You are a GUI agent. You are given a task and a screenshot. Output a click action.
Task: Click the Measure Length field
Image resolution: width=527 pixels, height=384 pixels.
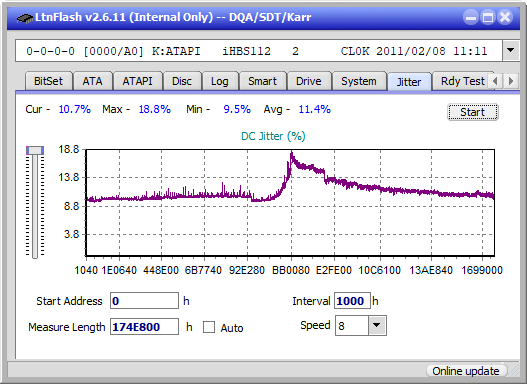[x=144, y=327]
